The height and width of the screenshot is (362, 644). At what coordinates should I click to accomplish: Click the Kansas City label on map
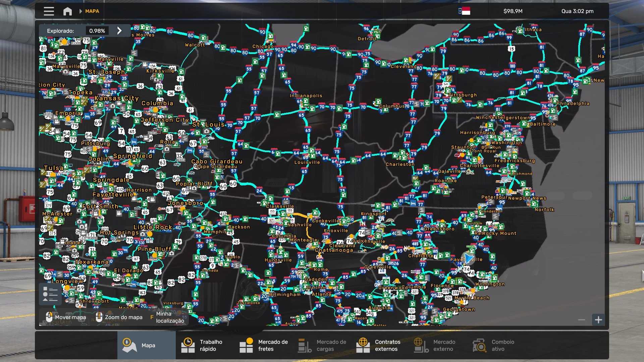point(116,98)
